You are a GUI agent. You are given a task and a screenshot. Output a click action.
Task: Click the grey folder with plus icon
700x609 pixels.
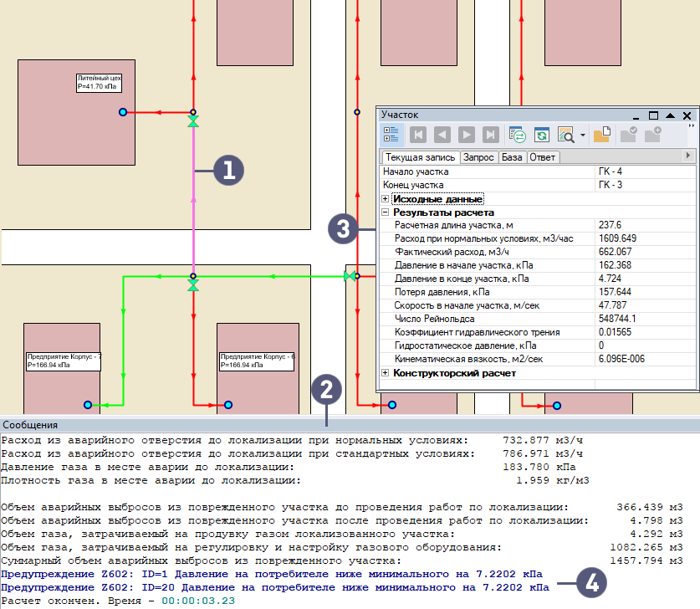click(x=652, y=135)
